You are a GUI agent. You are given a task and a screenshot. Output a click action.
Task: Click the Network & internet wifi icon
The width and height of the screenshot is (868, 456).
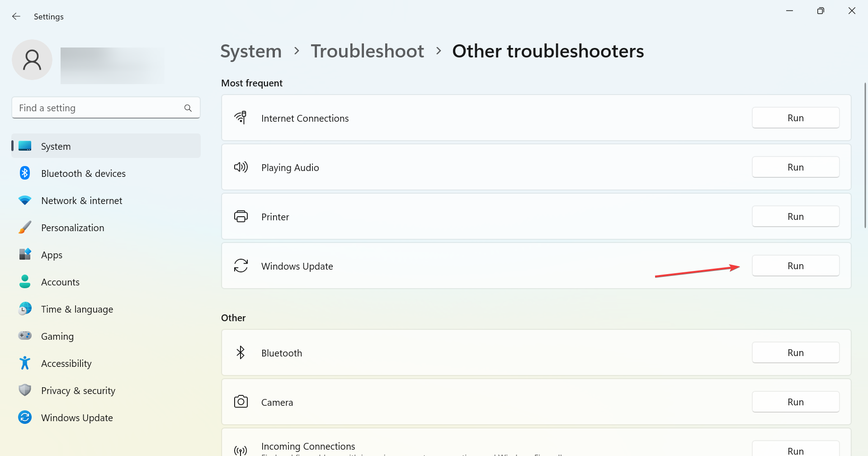point(25,200)
